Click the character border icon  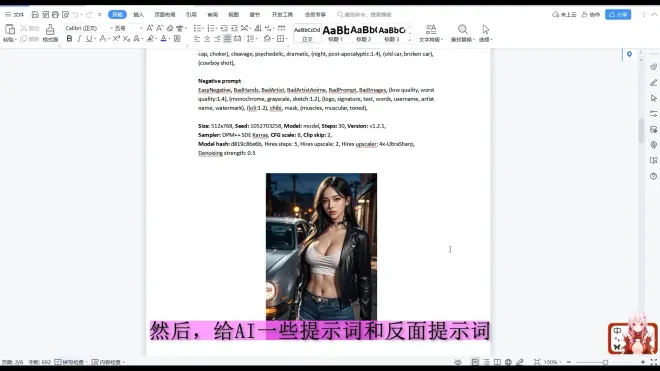[177, 39]
